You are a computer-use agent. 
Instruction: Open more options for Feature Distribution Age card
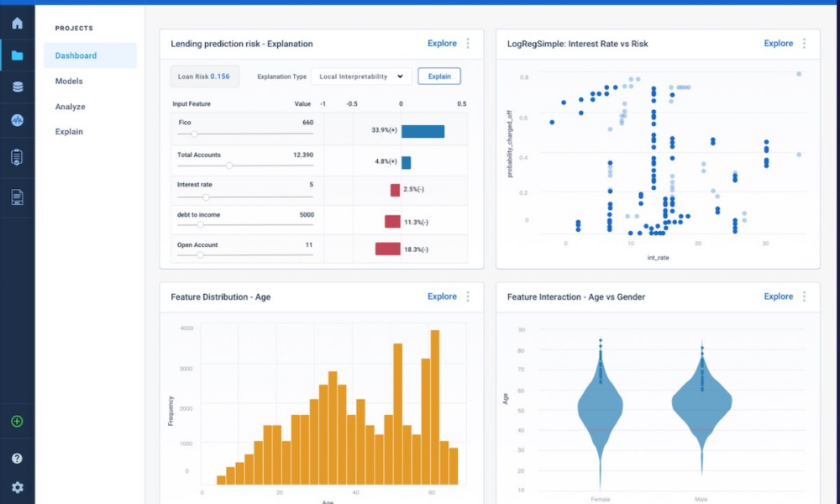468,297
